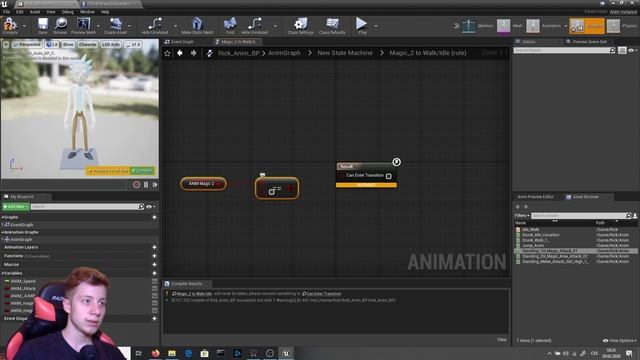Toggle the Can Enter Transition pin checkbox

coord(389,176)
